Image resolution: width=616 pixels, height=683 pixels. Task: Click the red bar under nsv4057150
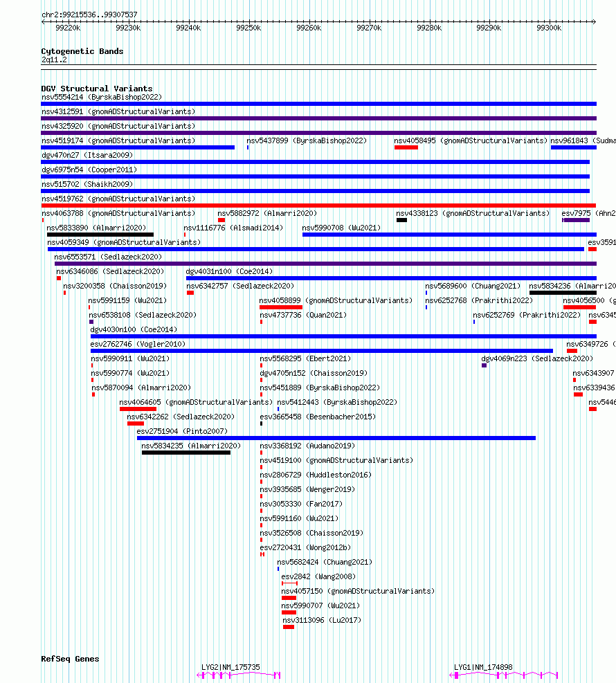289,598
